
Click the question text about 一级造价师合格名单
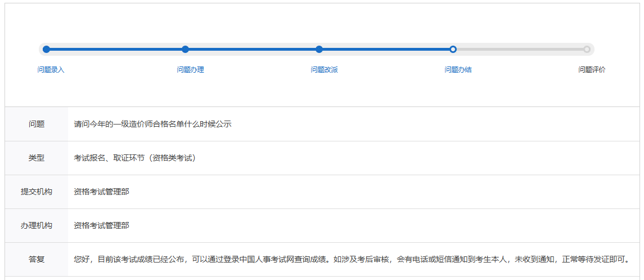[x=152, y=124]
